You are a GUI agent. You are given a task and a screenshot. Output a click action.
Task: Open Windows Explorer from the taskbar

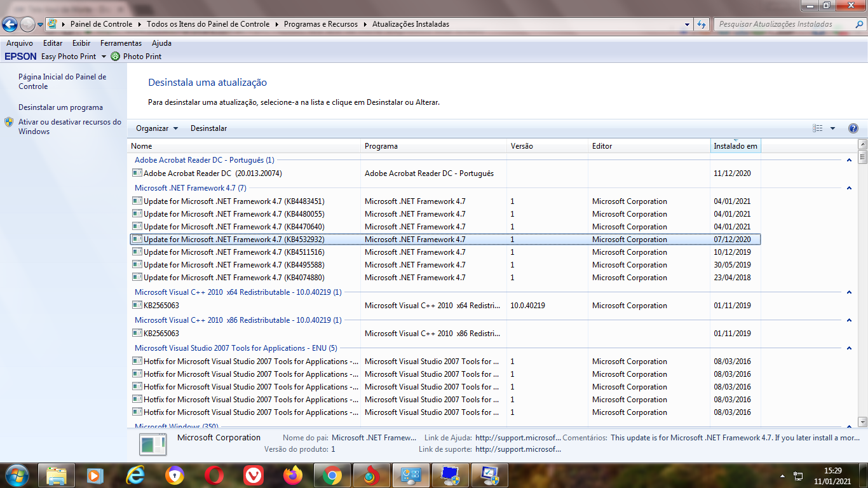57,475
